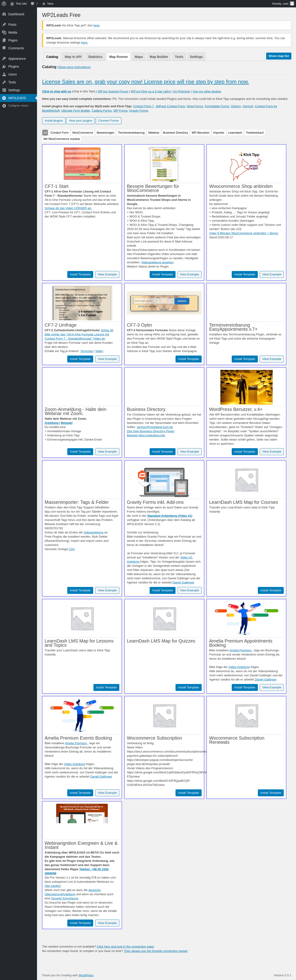Open the Comments icon in the admin sidebar

(x=4, y=48)
